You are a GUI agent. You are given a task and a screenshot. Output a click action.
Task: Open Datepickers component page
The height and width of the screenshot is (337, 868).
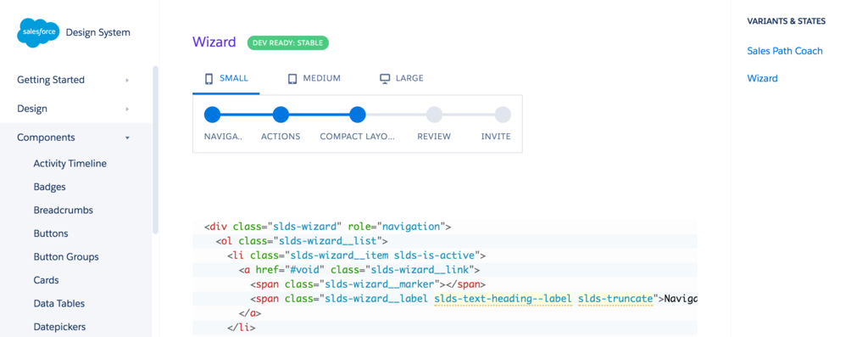point(60,327)
